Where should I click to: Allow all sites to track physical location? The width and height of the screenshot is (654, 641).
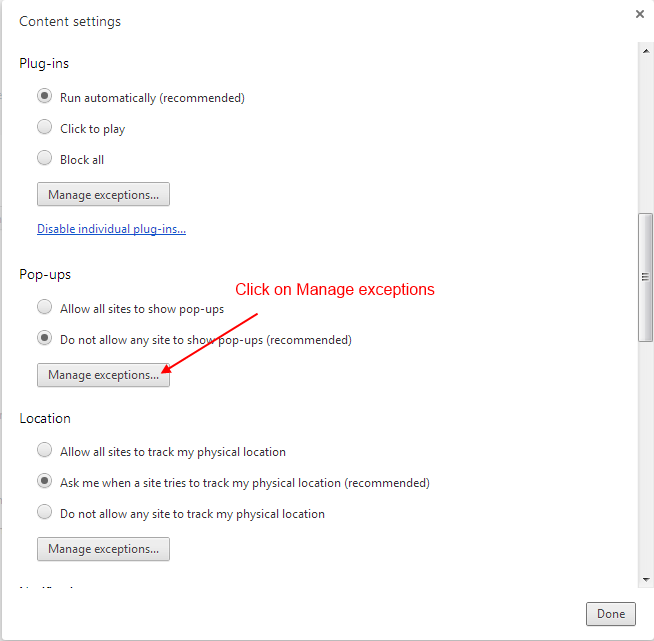(44, 451)
